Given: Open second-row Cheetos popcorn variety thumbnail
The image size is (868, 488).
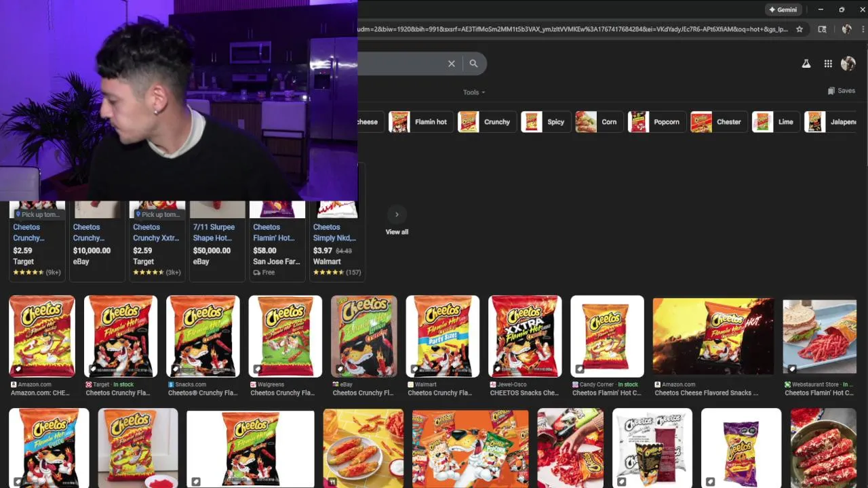Looking at the screenshot, I should 470,449.
